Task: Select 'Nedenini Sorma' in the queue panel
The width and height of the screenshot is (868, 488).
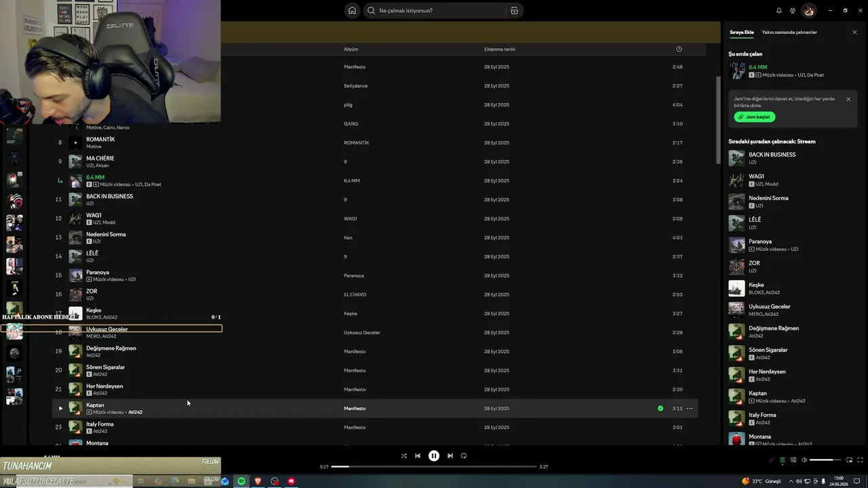Action: tap(768, 198)
